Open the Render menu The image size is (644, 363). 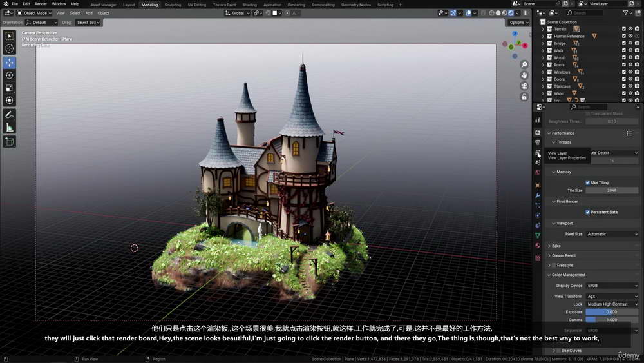[x=41, y=4]
